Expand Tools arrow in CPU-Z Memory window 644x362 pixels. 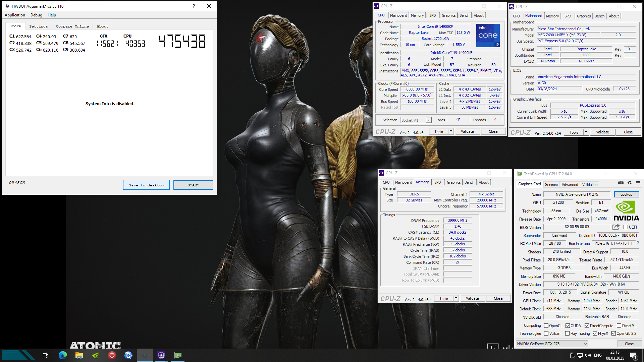[456, 298]
